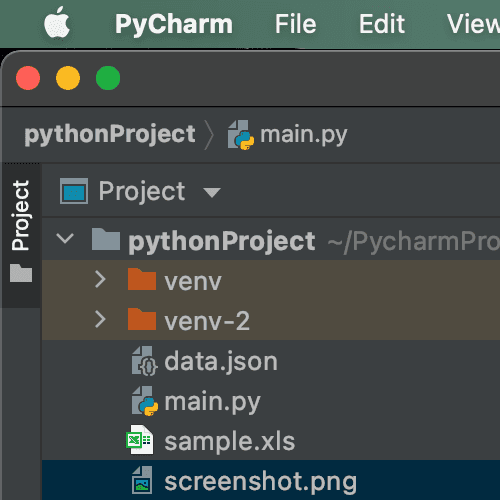This screenshot has width=500, height=500.
Task: Expand the venv-2 folder
Action: pyautogui.click(x=100, y=319)
